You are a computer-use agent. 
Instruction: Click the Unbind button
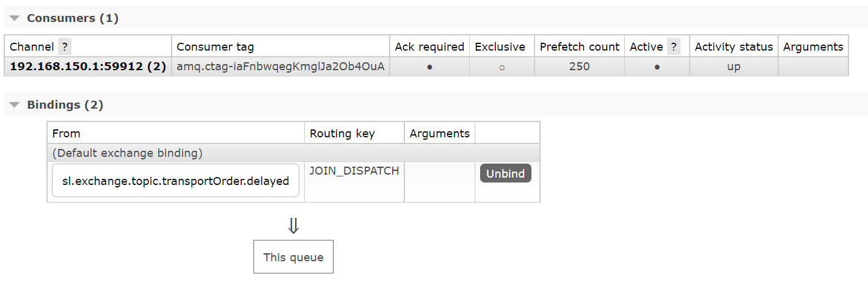[x=506, y=173]
